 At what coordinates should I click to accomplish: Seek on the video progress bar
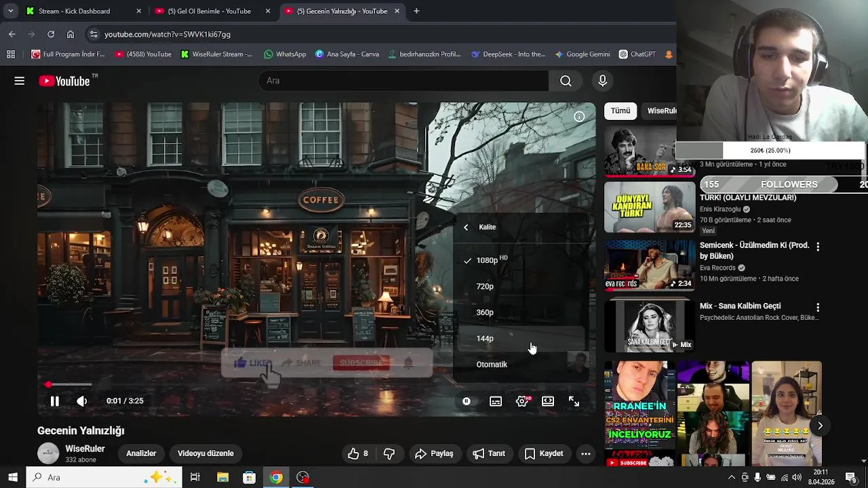click(315, 385)
